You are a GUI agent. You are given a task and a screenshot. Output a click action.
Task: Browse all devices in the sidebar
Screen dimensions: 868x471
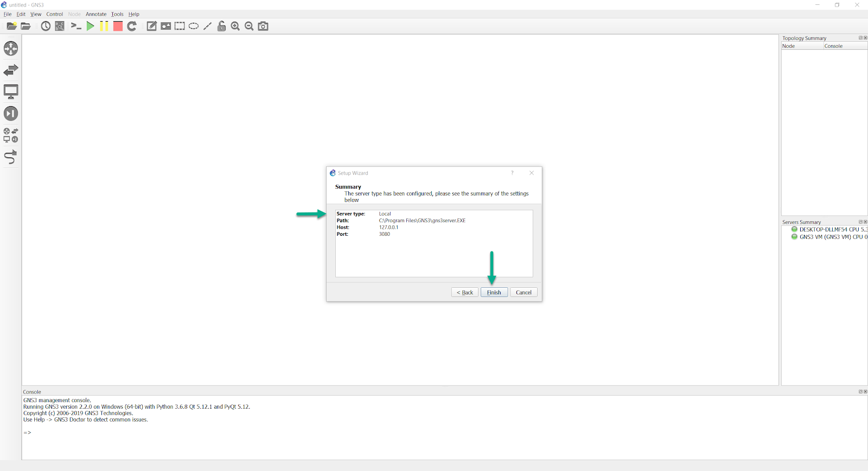(x=11, y=135)
